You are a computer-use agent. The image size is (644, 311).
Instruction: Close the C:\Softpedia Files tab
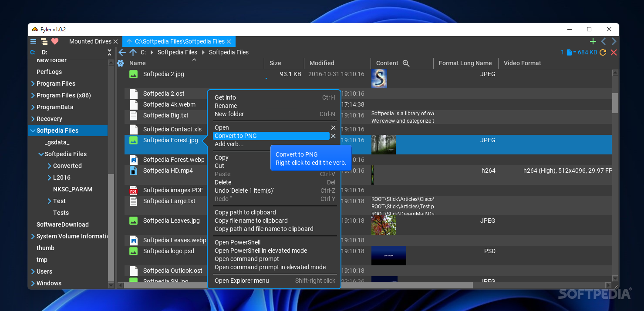point(229,41)
